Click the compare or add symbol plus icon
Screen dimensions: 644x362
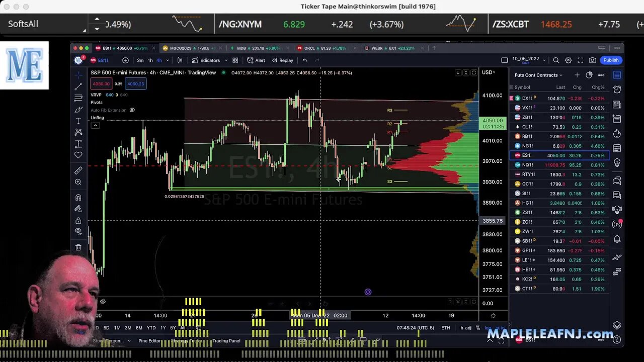[x=125, y=60]
